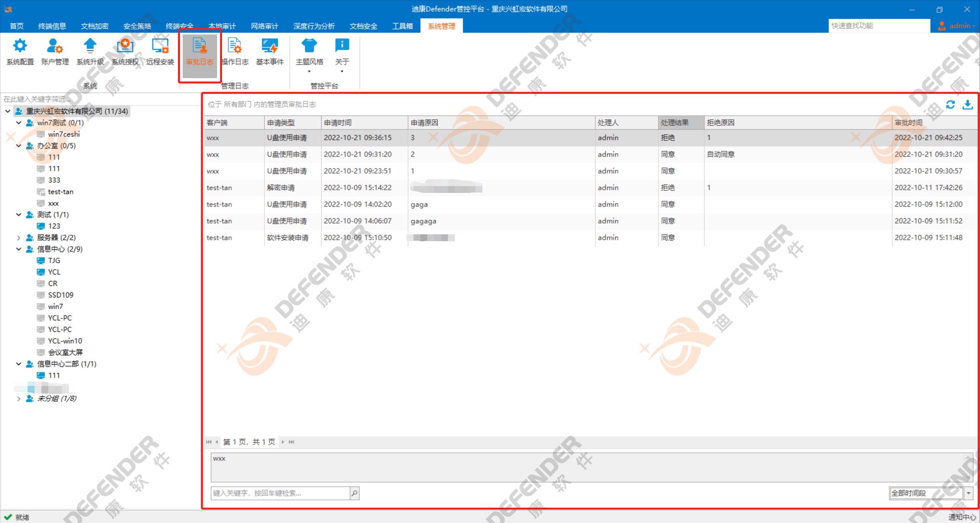This screenshot has height=523, width=980.
Task: Go to first page arrow
Action: pyautogui.click(x=209, y=442)
